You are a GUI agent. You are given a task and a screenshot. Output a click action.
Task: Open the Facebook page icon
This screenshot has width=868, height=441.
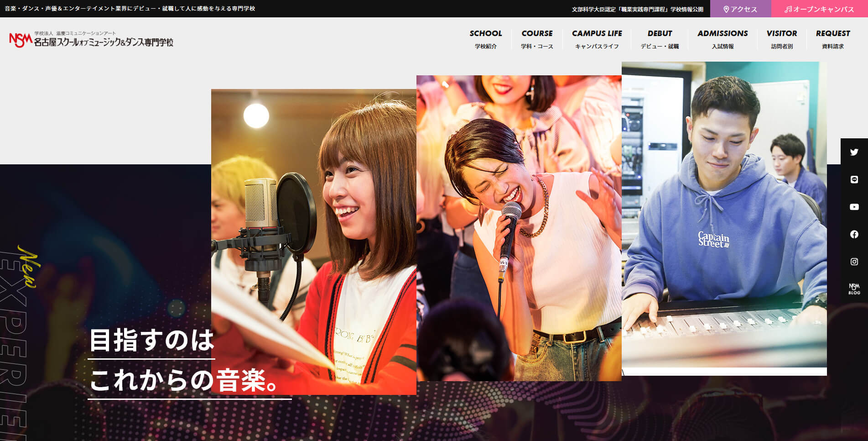(854, 234)
